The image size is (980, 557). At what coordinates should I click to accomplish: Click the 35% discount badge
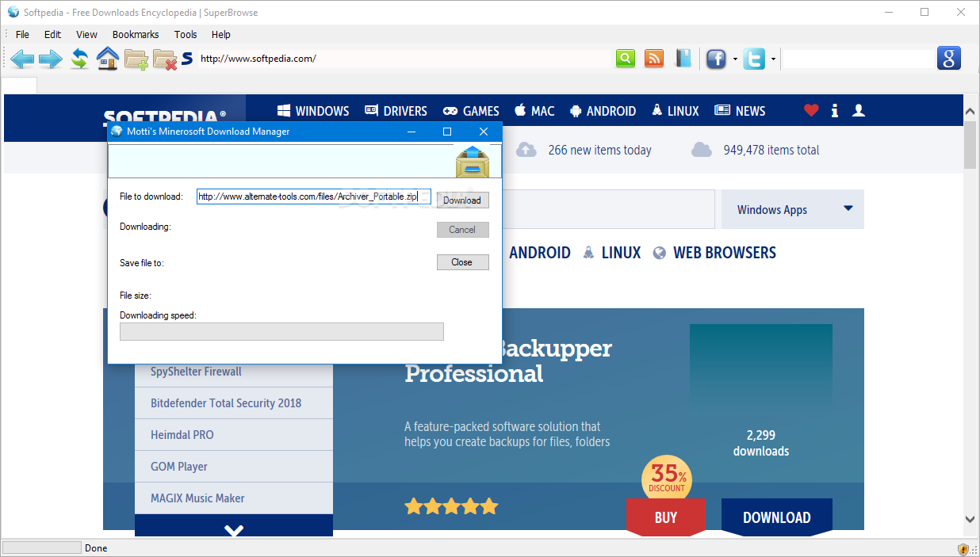667,478
